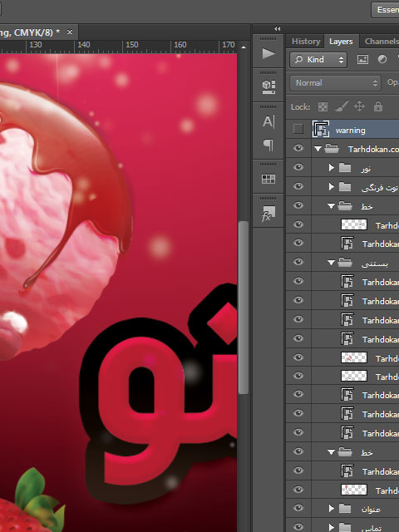Screen dimensions: 399x532
Task: Open the Character panel icon
Action: click(268, 121)
